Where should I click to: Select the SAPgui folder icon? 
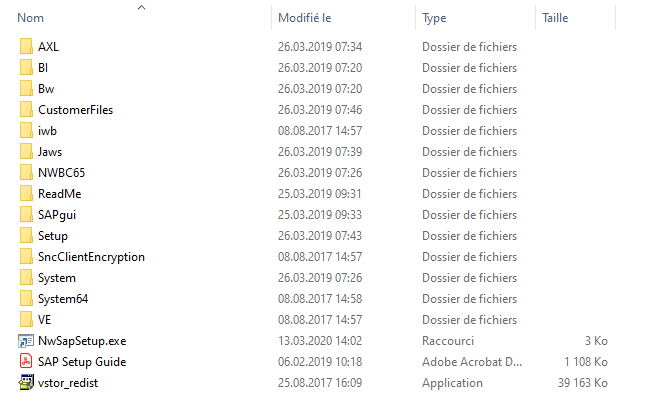pyautogui.click(x=26, y=215)
